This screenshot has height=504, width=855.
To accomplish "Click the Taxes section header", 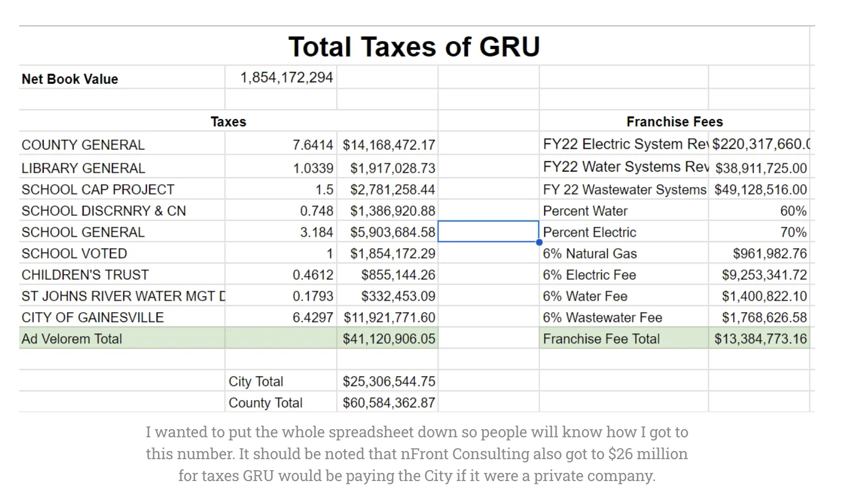I will tap(229, 122).
